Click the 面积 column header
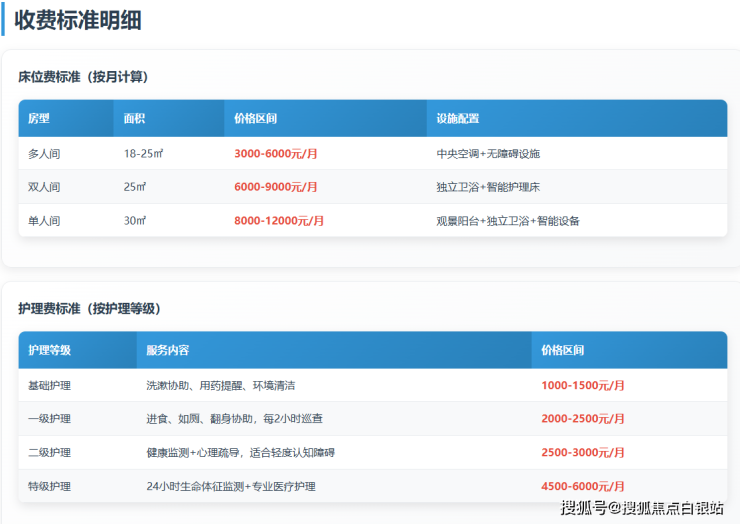This screenshot has height=524, width=740. [134, 119]
